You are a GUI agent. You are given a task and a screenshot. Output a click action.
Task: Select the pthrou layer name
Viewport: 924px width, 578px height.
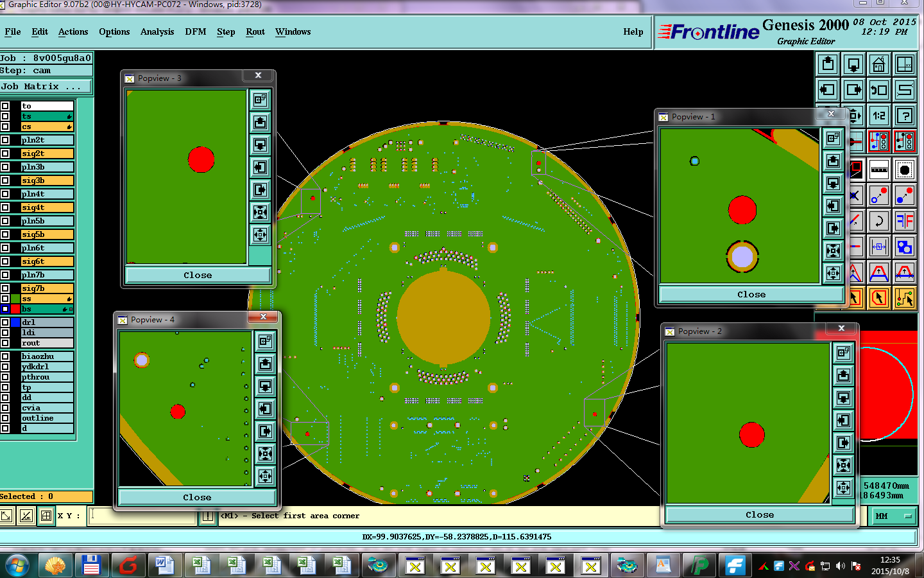(x=47, y=377)
